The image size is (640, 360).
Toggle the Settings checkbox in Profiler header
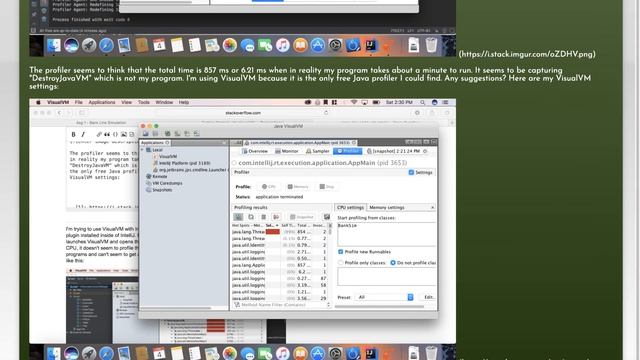(x=411, y=172)
